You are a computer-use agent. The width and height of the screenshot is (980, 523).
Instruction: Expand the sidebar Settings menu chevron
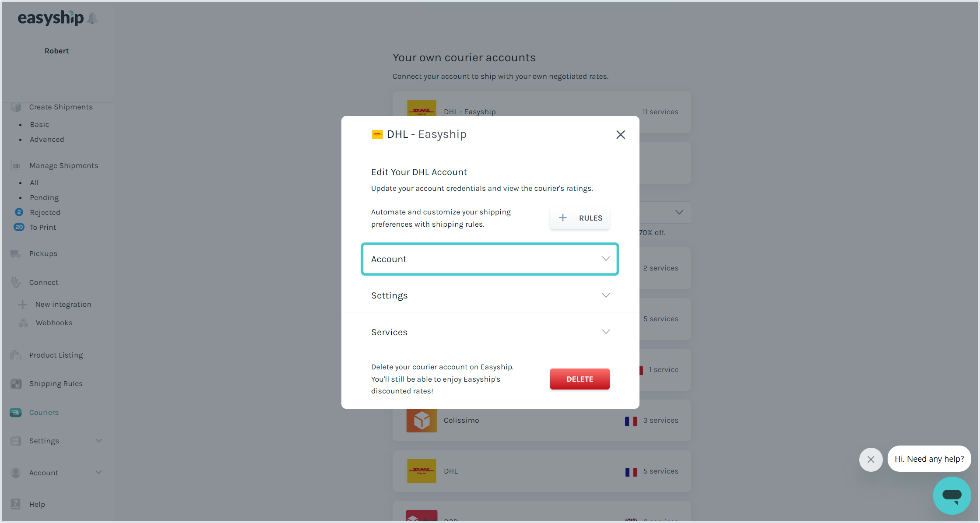coord(98,441)
